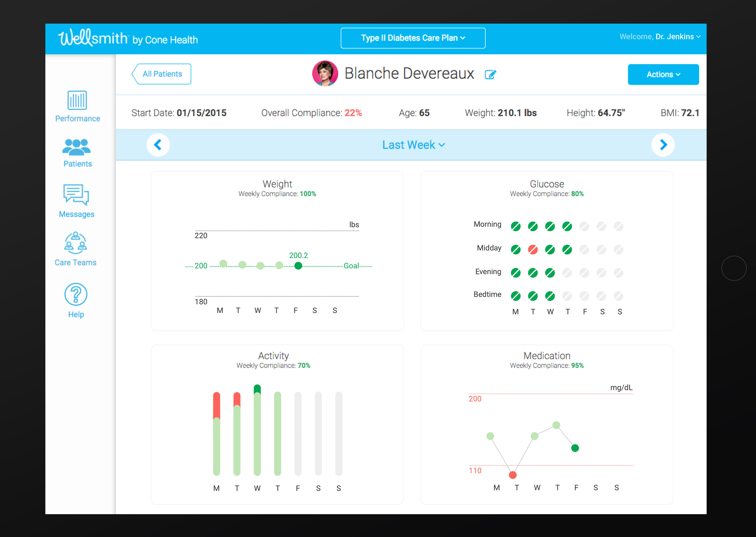Click Wednesday's activity bar
The image size is (756, 537).
click(257, 430)
